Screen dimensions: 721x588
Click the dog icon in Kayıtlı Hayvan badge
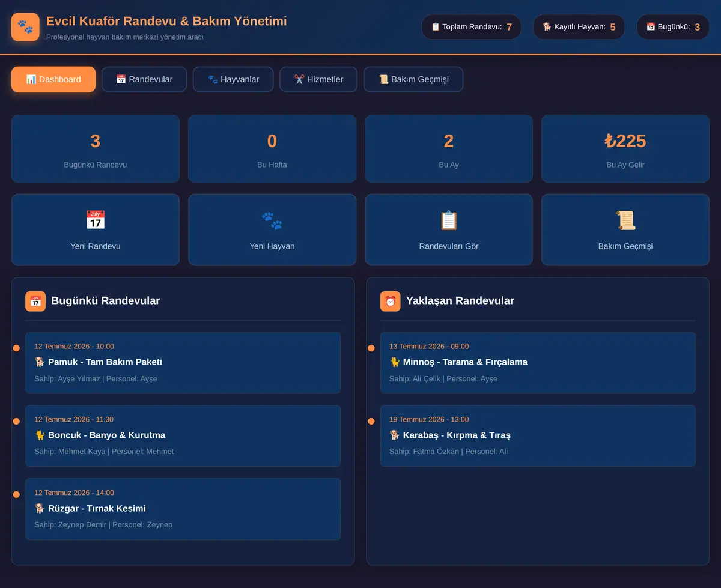tap(547, 27)
